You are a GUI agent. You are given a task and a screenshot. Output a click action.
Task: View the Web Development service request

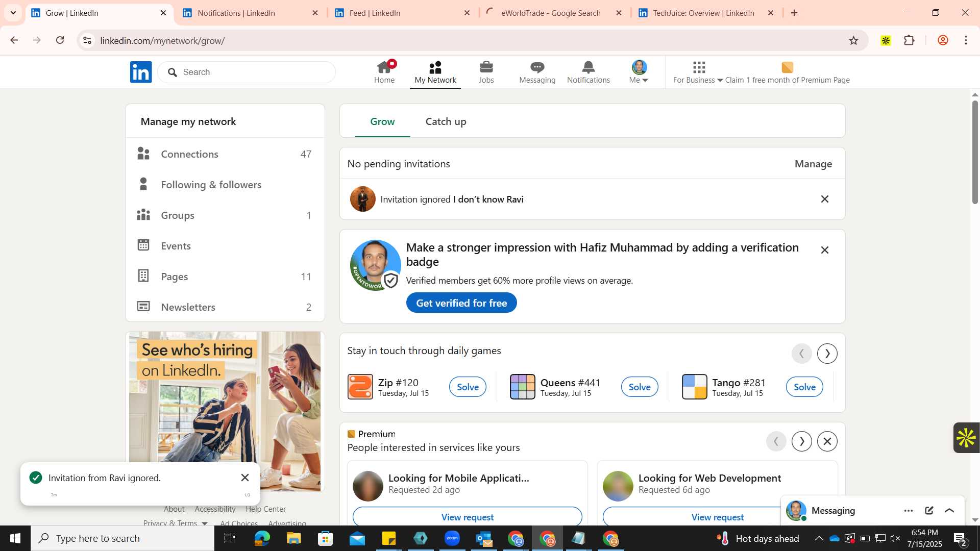tap(717, 517)
